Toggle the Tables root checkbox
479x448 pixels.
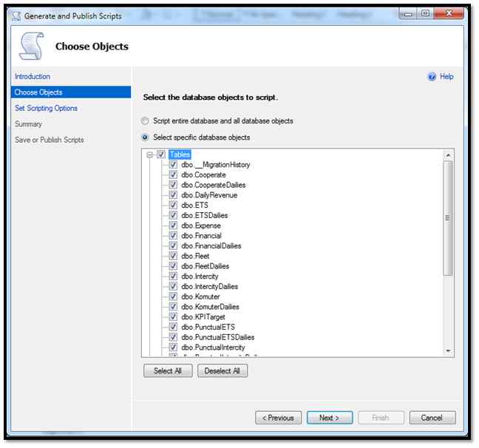161,155
